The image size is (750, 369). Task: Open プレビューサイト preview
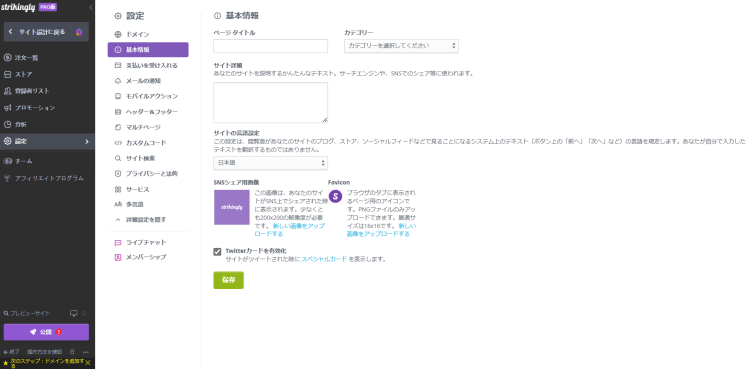pyautogui.click(x=27, y=313)
